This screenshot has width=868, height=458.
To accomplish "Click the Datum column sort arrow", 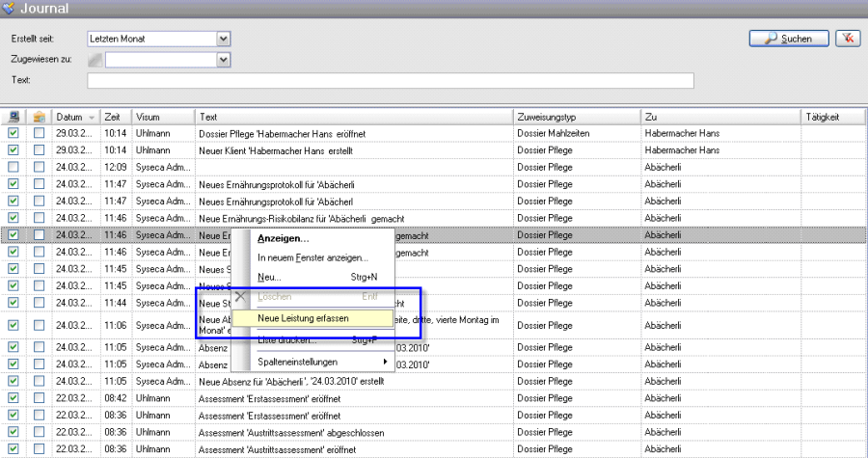I will pos(91,117).
